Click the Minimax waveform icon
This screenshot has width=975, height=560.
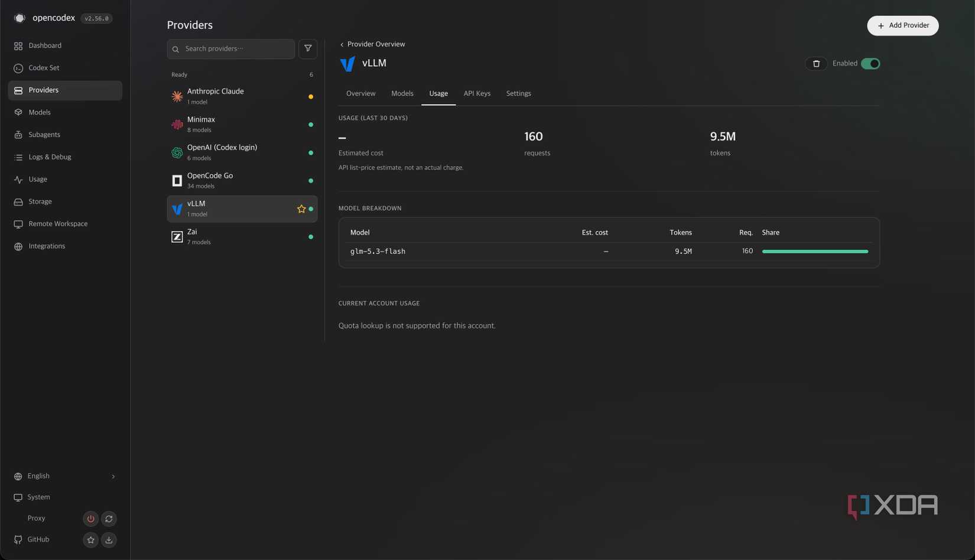(x=177, y=125)
